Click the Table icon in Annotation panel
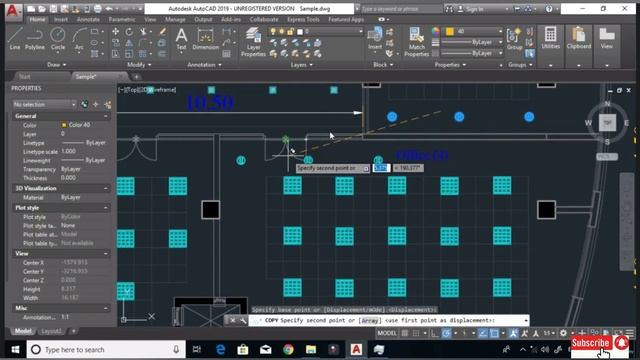 point(227,53)
